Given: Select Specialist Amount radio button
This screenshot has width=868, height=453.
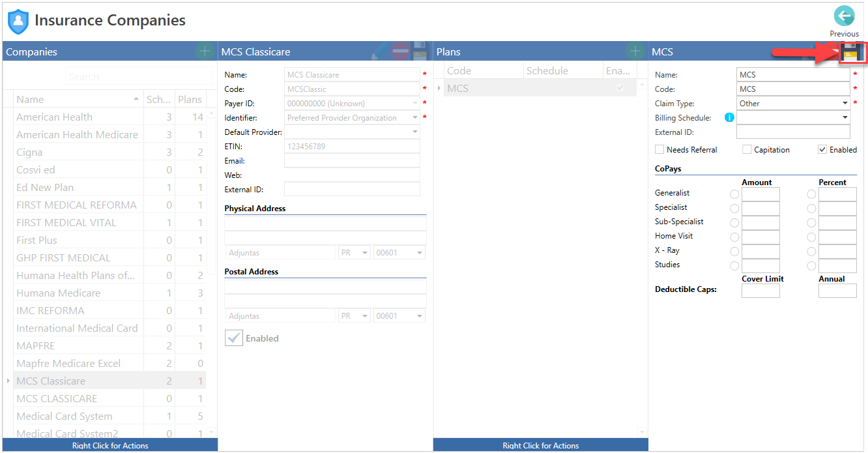Looking at the screenshot, I should (x=734, y=209).
